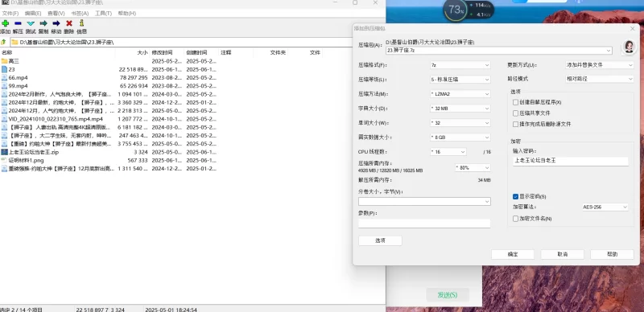Click the Info (信息) toolbar icon
Viewport: 644px width, 312px height.
coord(82,23)
